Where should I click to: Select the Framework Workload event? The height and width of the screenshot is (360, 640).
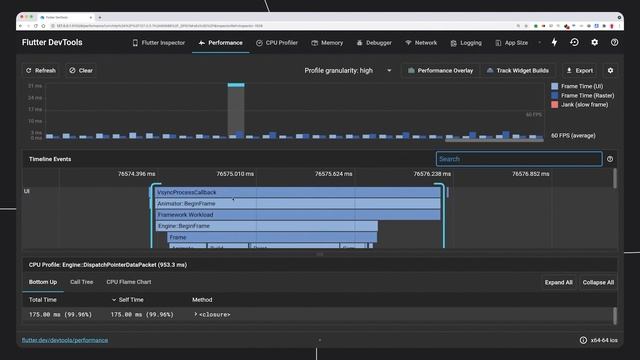[298, 215]
